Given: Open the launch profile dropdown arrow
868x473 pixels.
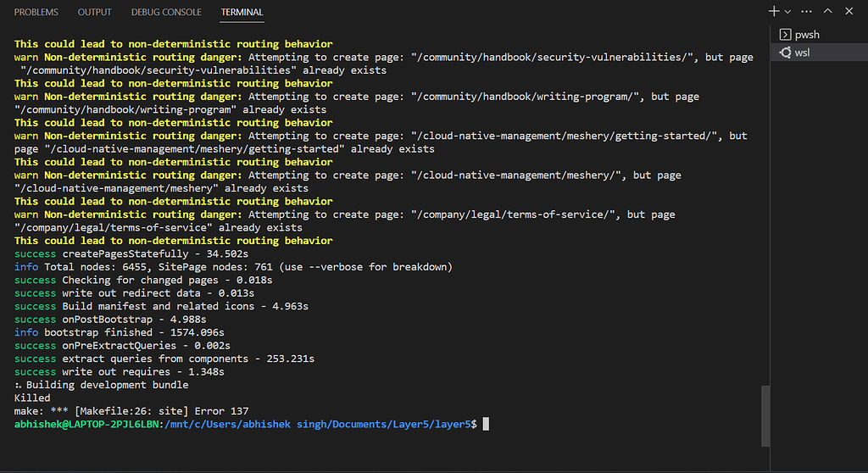Looking at the screenshot, I should pyautogui.click(x=787, y=12).
